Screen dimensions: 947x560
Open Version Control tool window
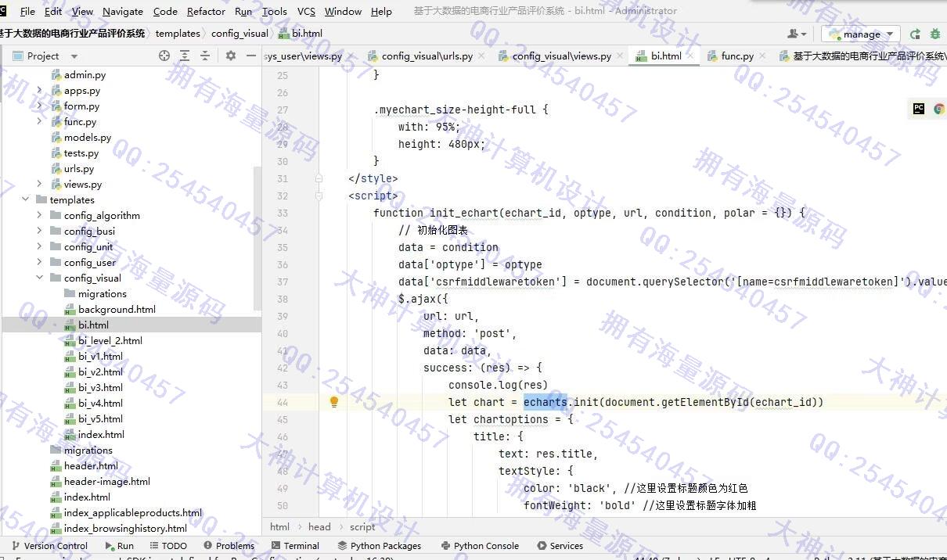[x=49, y=546]
